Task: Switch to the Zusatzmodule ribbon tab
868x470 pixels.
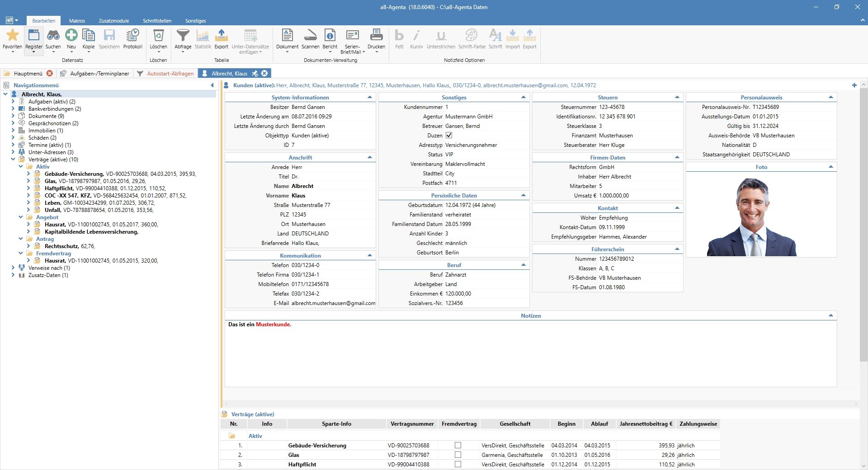Action: 114,21
